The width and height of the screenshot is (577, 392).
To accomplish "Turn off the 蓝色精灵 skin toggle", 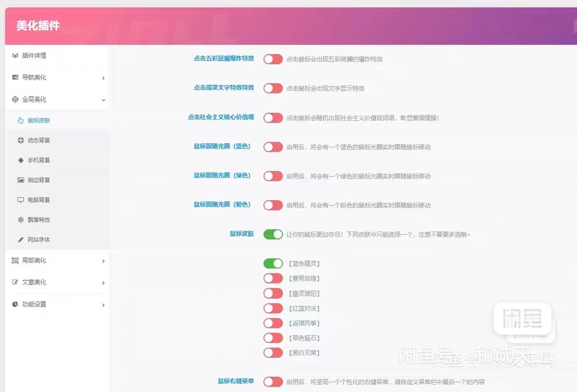I will (x=273, y=263).
